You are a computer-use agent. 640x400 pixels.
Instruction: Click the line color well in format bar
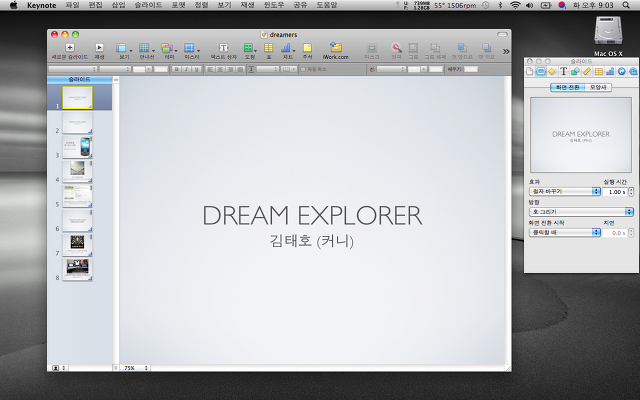click(x=436, y=69)
